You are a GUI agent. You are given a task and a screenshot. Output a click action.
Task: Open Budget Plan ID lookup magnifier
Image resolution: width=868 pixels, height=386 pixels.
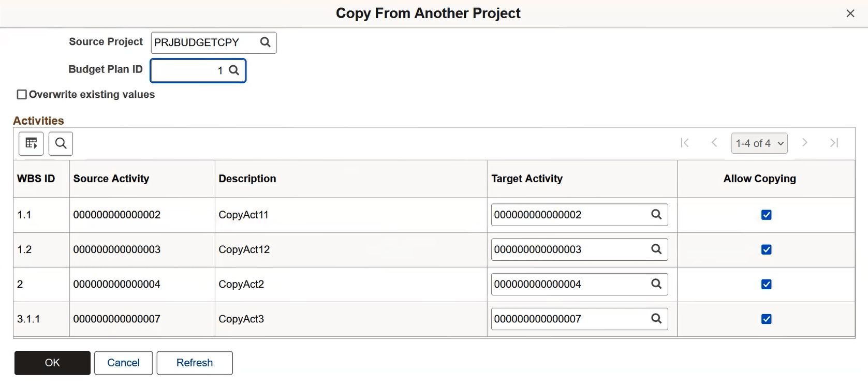pos(234,70)
